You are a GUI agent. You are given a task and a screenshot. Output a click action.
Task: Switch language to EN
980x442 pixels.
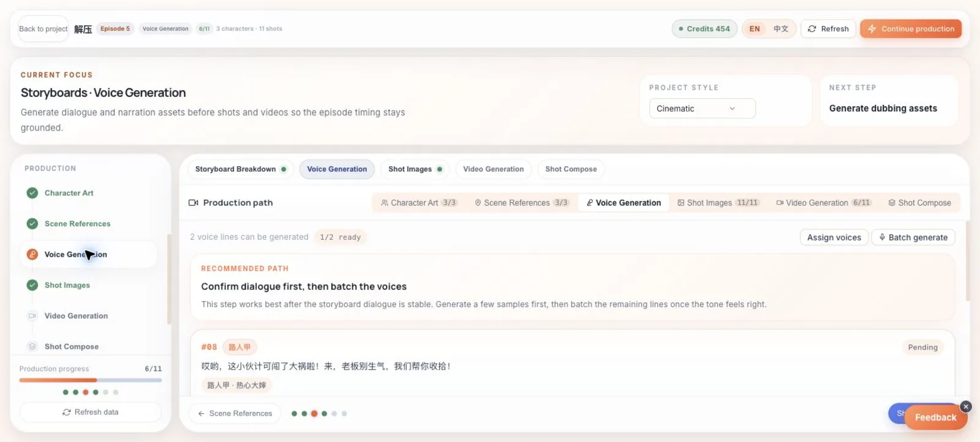(755, 29)
